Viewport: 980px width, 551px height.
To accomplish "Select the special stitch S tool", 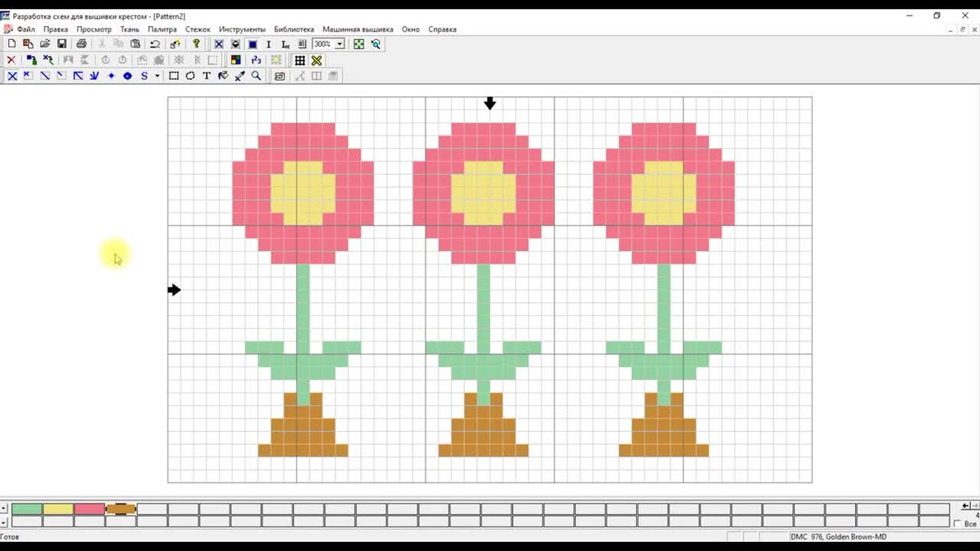I will 145,76.
